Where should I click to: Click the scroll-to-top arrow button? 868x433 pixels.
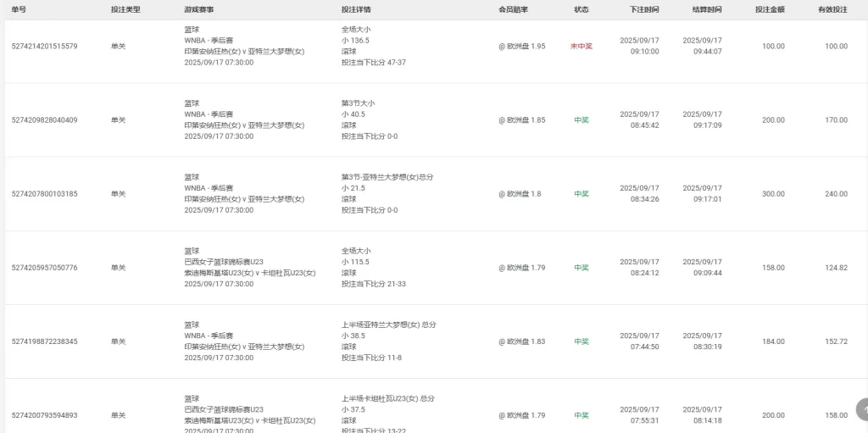pyautogui.click(x=862, y=409)
